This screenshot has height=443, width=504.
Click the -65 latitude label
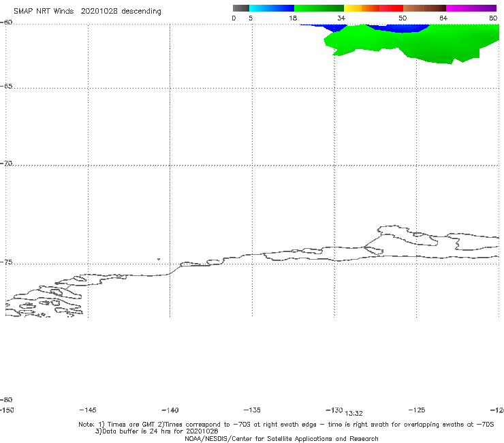click(6, 87)
